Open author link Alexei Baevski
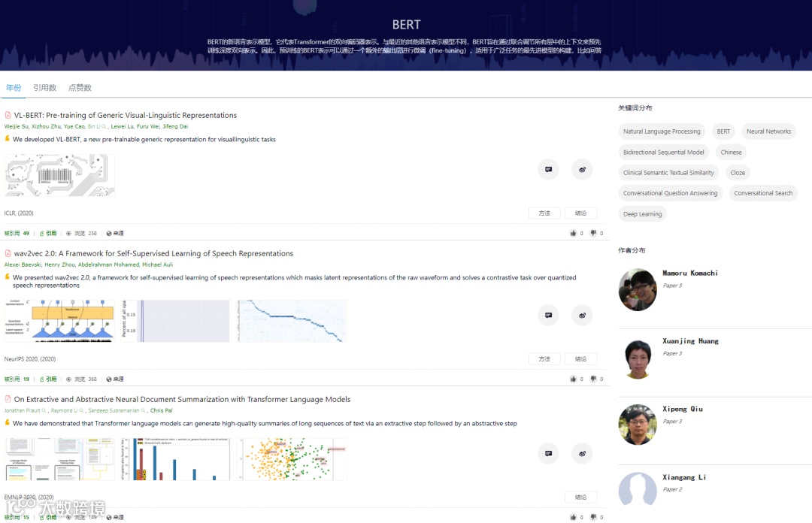 coord(23,265)
